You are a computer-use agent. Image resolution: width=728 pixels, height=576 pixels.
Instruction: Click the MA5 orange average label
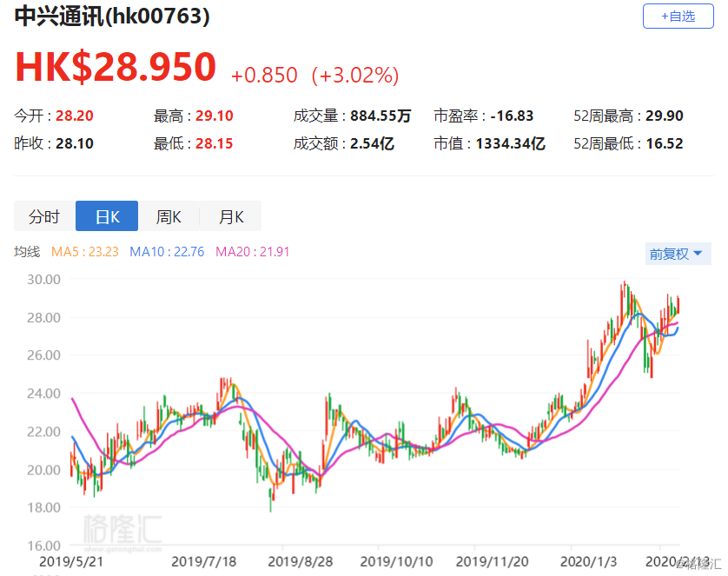pyautogui.click(x=84, y=252)
